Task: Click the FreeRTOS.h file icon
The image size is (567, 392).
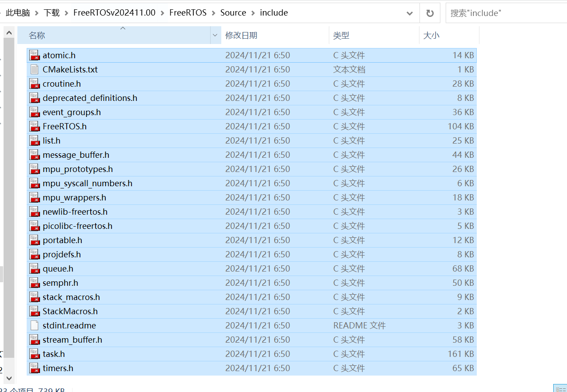Action: [x=35, y=126]
